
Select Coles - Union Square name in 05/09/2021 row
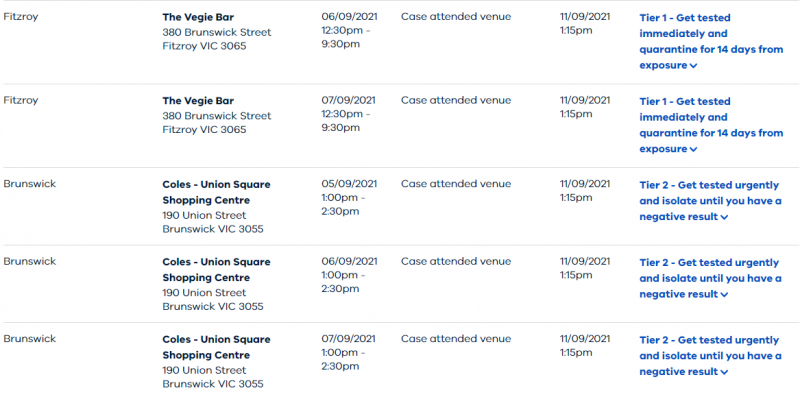[x=216, y=192]
